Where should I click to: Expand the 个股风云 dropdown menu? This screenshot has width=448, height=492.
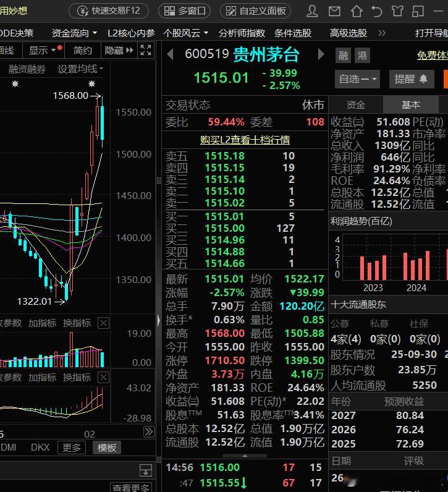click(185, 33)
